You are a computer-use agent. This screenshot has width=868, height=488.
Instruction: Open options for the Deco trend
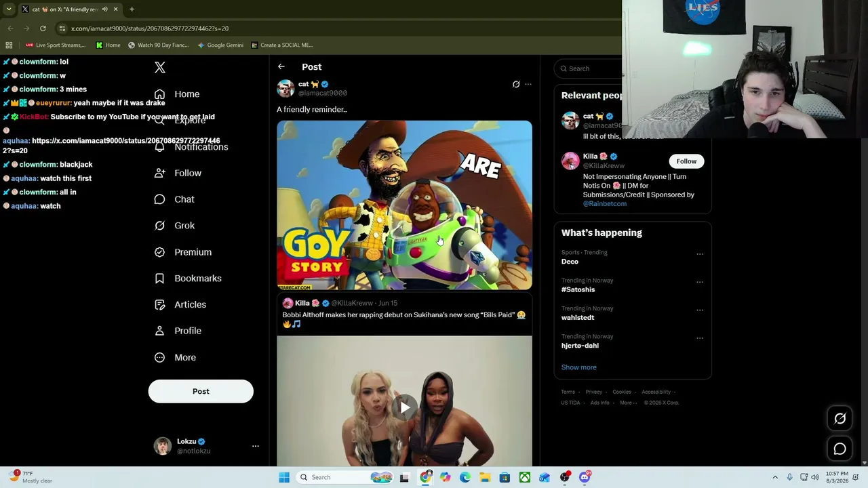pyautogui.click(x=700, y=254)
